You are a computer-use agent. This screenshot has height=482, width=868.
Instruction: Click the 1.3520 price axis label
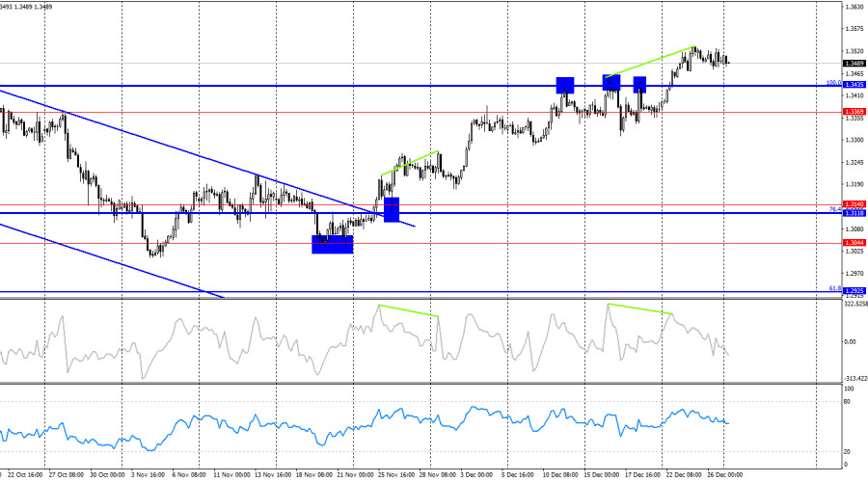coord(855,51)
